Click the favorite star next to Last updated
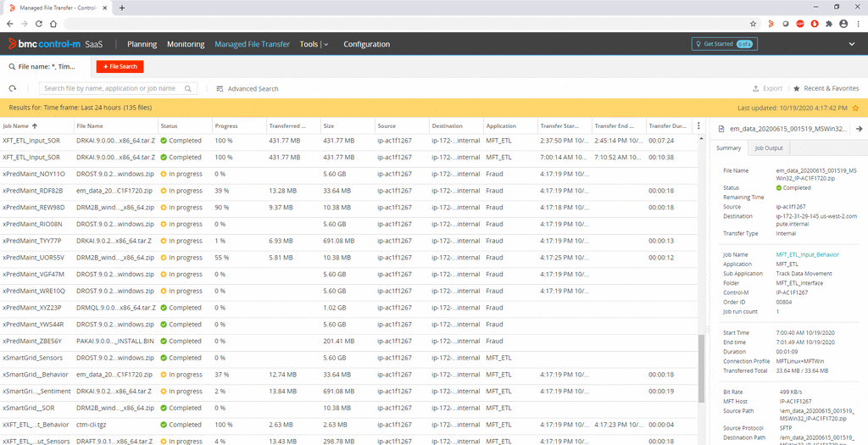This screenshot has width=868, height=445. 855,108
